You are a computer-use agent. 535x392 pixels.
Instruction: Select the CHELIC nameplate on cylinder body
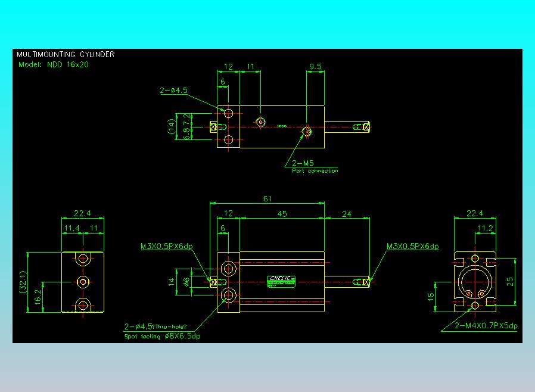pos(281,281)
